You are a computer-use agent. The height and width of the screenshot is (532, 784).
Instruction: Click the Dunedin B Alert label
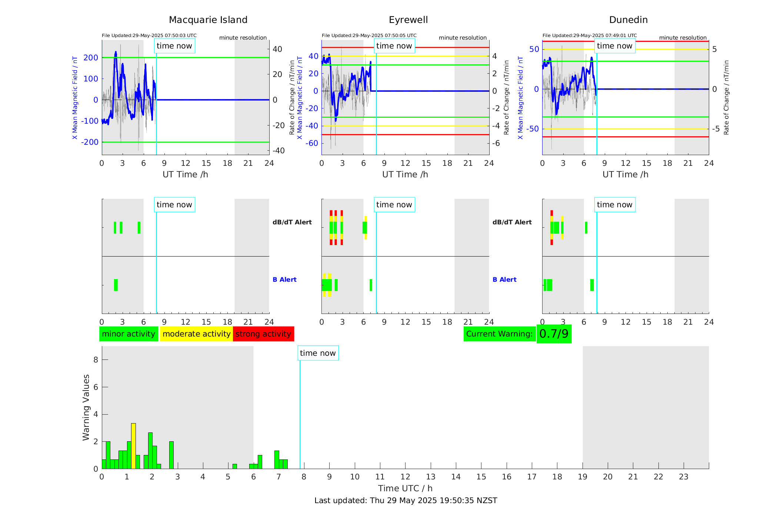tap(504, 280)
